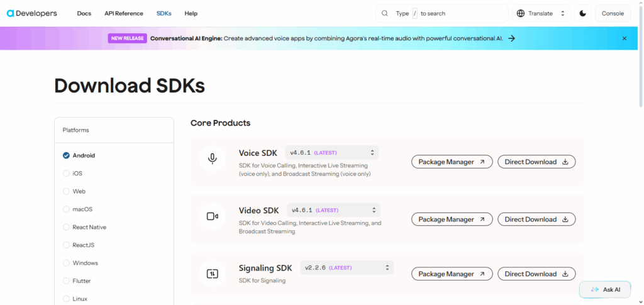Click the globe icon beside Translate
This screenshot has height=305, width=644.
point(520,14)
